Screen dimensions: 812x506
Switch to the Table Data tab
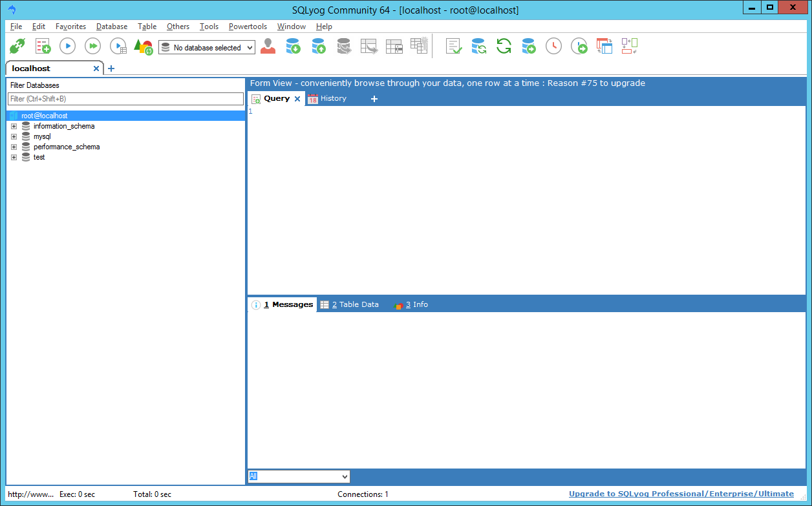click(x=350, y=304)
